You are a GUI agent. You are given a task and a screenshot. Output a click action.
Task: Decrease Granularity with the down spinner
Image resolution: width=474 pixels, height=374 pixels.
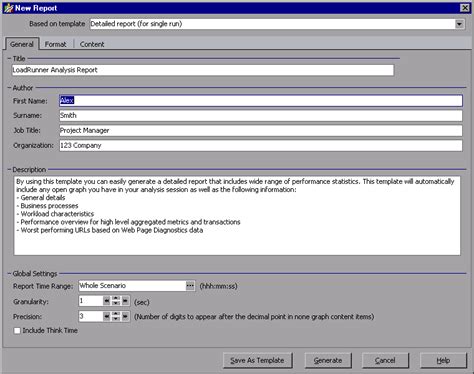116,304
